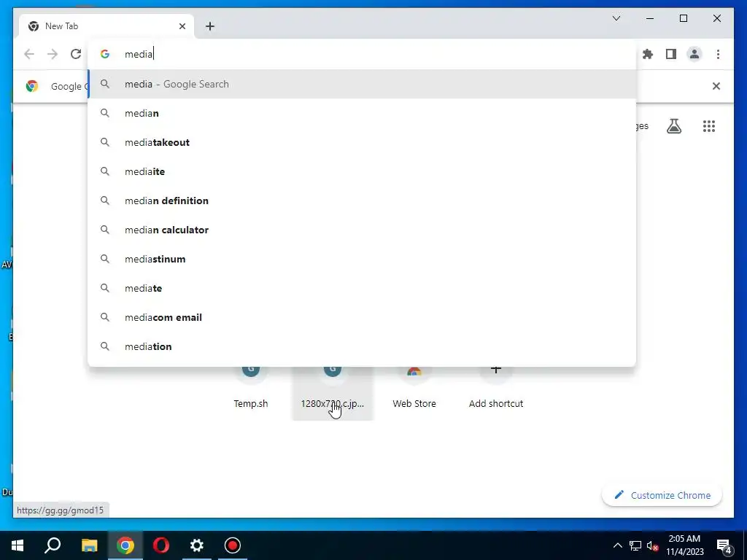Click Customize Chrome button

[x=662, y=495]
